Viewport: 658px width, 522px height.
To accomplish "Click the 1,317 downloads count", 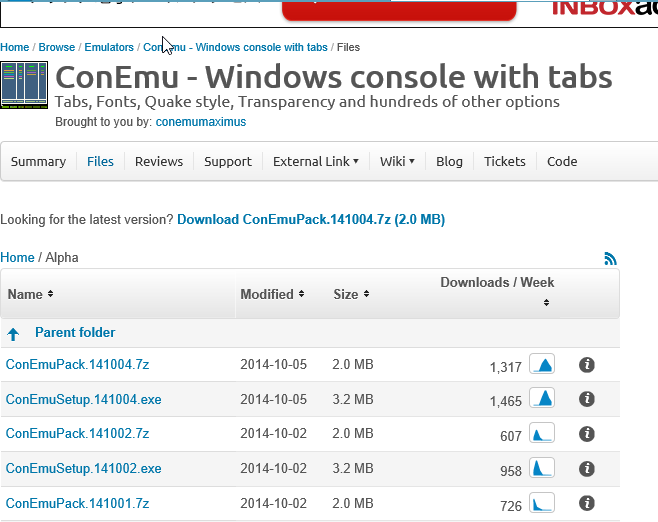I will point(506,367).
